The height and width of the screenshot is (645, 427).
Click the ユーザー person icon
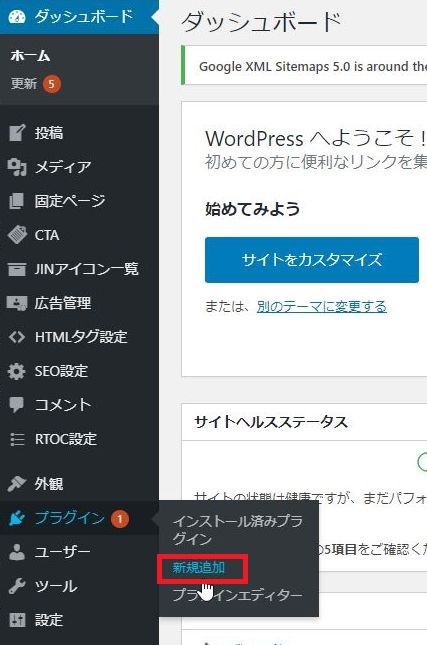pos(17,552)
